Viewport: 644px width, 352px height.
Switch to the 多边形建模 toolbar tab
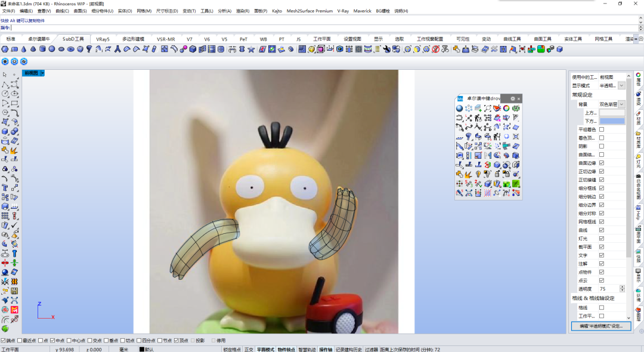(x=134, y=39)
